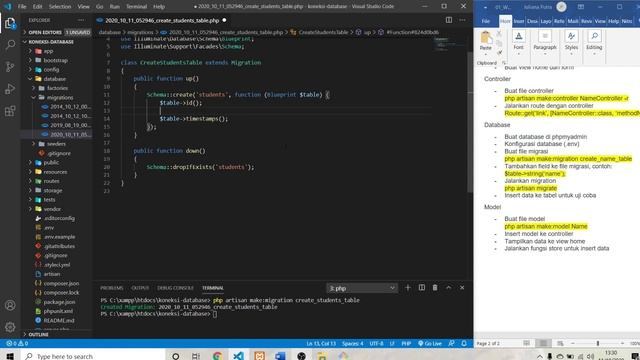Image resolution: width=640 pixels, height=360 pixels.
Task: Switch to the DEBUG CONSOLE tab
Action: pyautogui.click(x=175, y=288)
